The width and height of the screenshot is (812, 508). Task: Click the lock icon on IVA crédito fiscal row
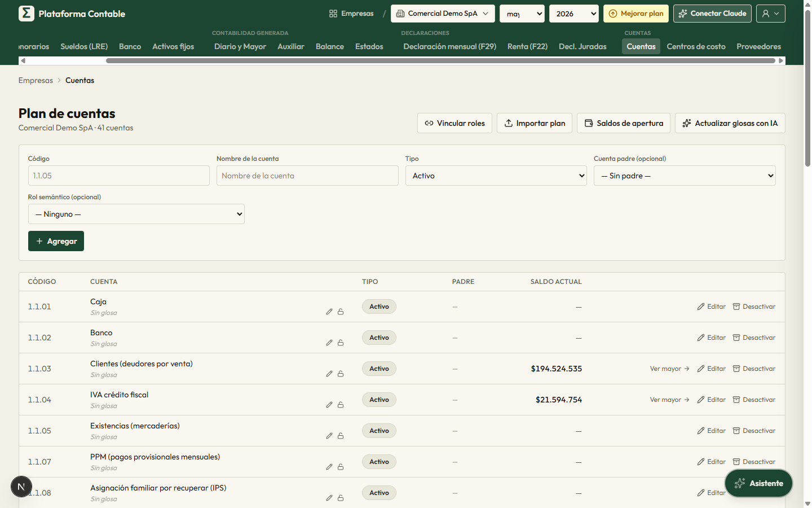click(x=341, y=405)
